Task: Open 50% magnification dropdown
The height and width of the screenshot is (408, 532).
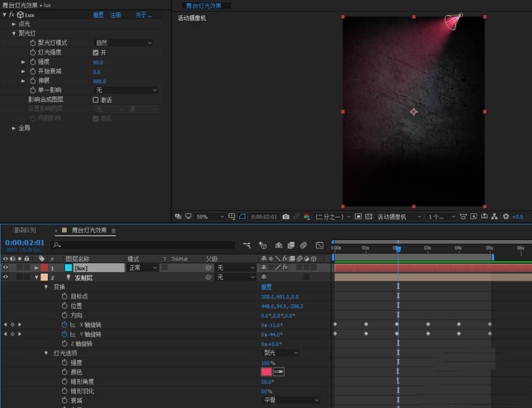Action: (x=210, y=217)
